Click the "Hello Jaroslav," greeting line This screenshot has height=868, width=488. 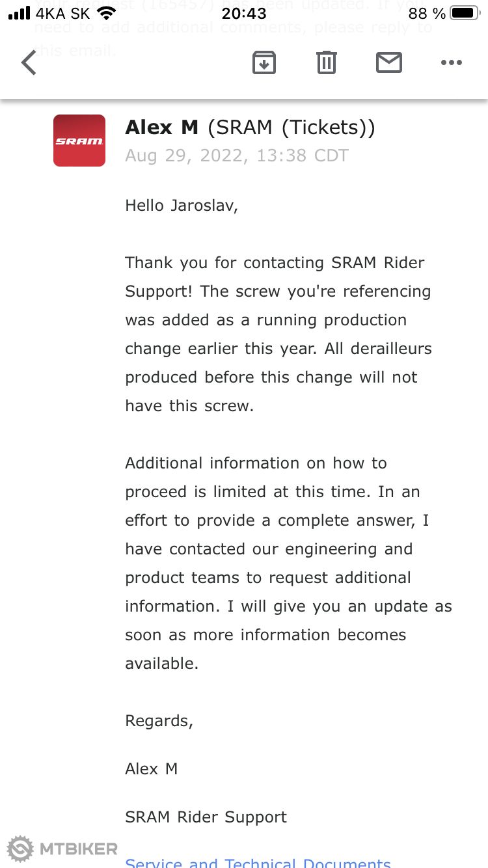coord(182,206)
